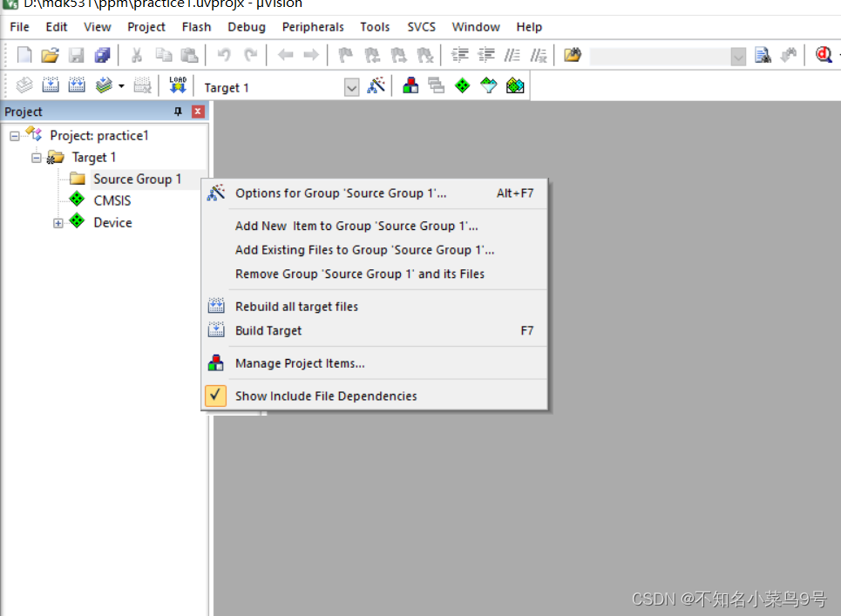Image resolution: width=841 pixels, height=616 pixels.
Task: Save all files with the stacked disks icon
Action: tap(102, 55)
